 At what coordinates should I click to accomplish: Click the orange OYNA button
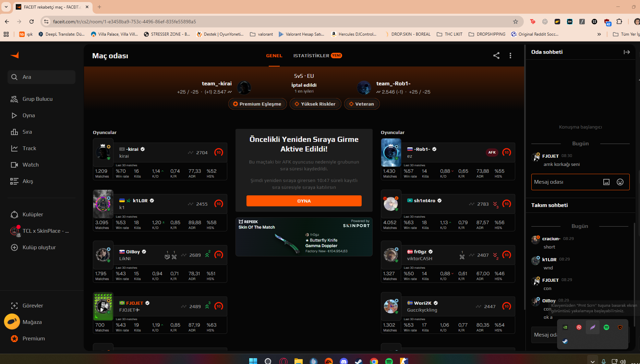pos(304,201)
